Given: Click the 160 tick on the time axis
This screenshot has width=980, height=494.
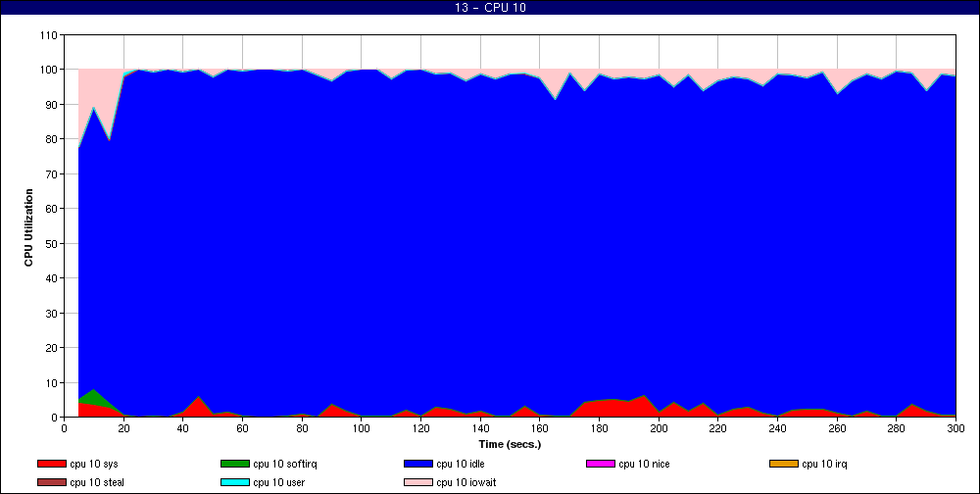Looking at the screenshot, I should (x=539, y=428).
